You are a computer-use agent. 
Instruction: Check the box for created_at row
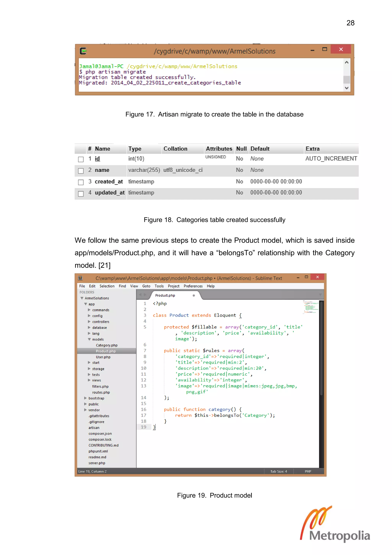coord(81,182)
